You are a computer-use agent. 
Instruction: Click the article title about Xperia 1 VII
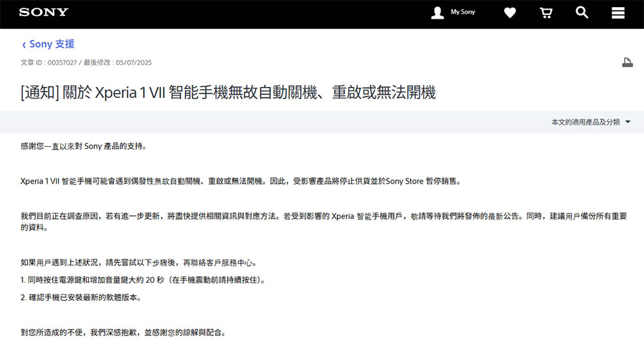(228, 92)
